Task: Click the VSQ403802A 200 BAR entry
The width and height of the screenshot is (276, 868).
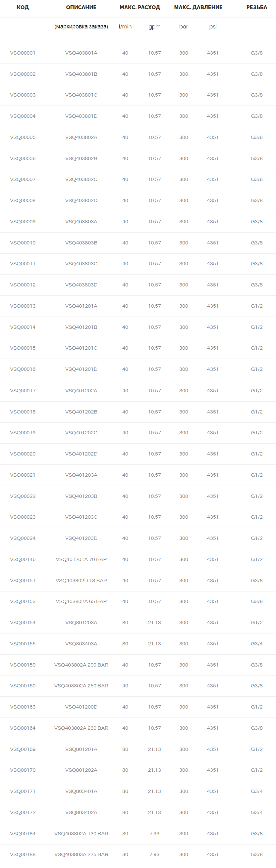Action: pos(81,665)
